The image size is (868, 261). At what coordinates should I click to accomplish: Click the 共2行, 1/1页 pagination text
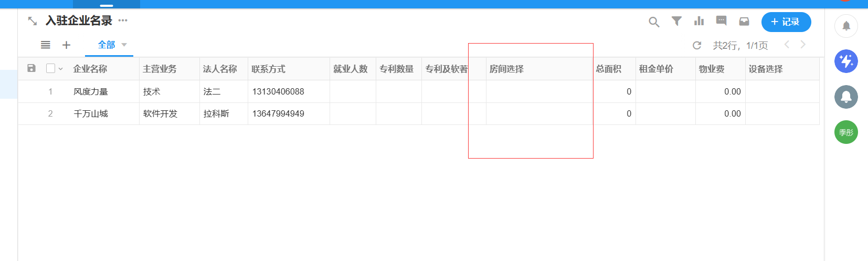point(740,46)
